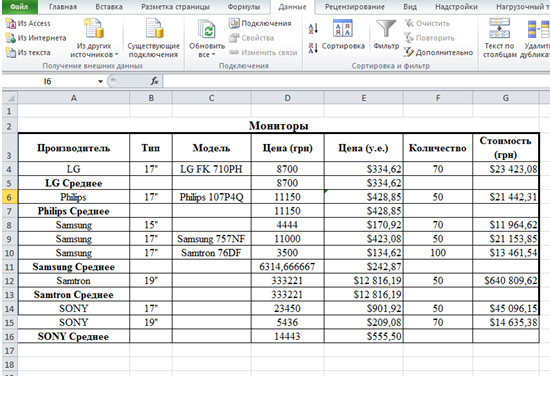Click the Производитель header cell

[74, 148]
